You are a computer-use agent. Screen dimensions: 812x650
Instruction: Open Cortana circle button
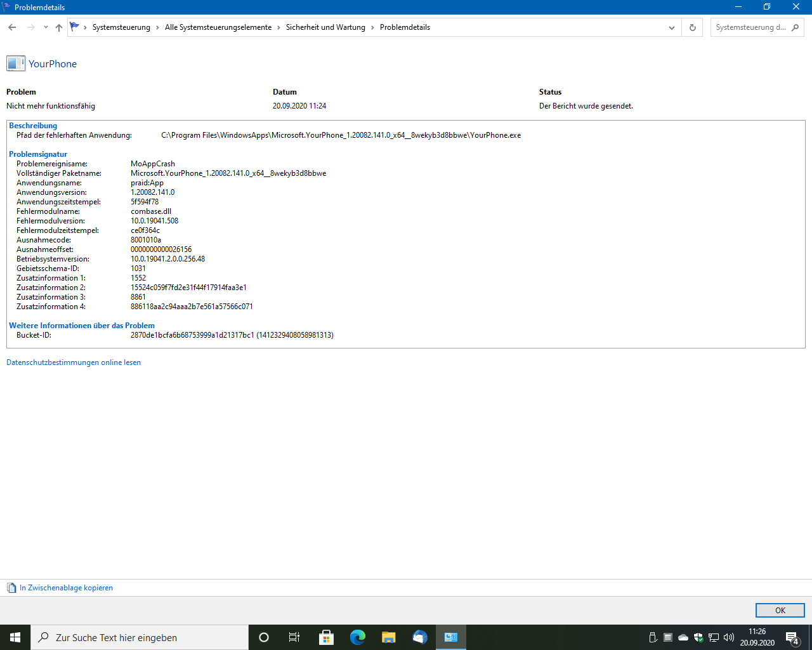pyautogui.click(x=264, y=637)
